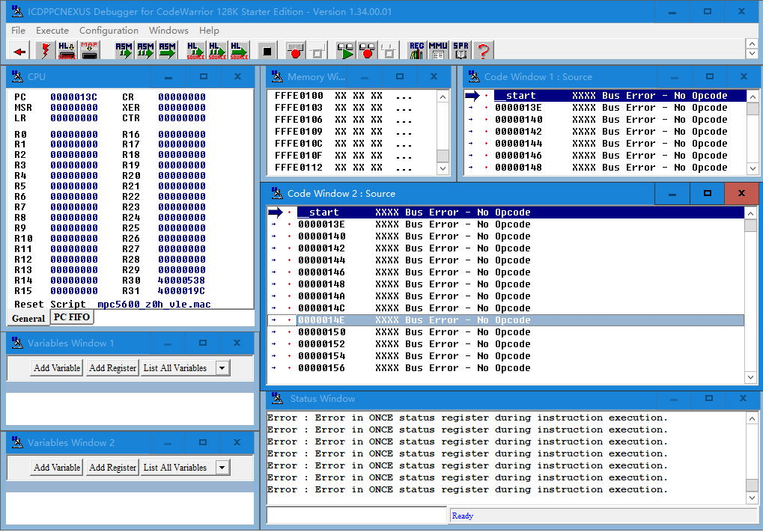The height and width of the screenshot is (532, 763).
Task: Select the highlighted 0000014E line in Code Window 2
Action: point(374,319)
